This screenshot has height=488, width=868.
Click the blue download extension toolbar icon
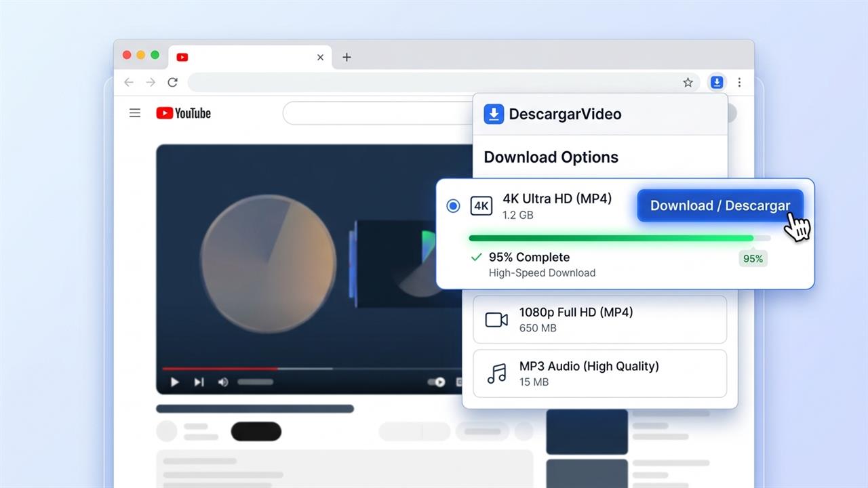point(717,83)
